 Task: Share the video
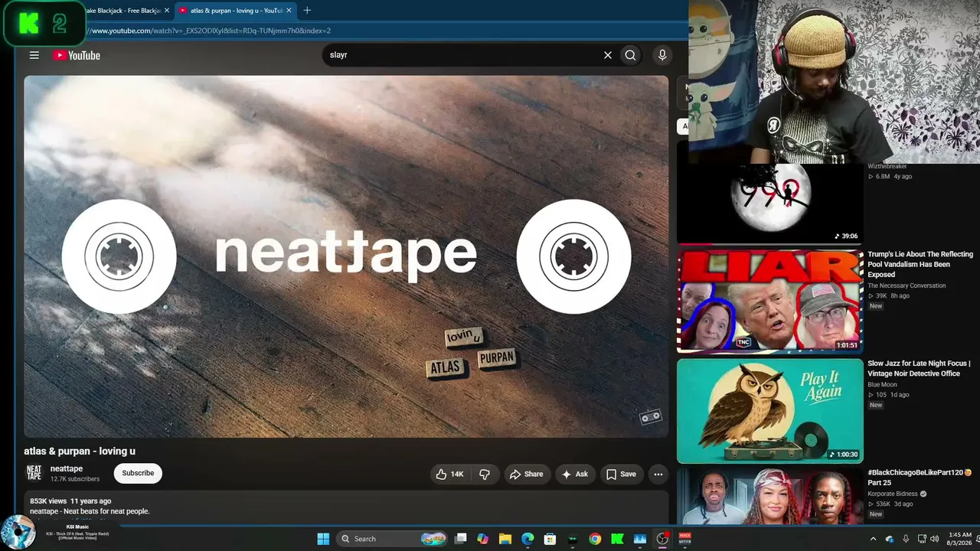tap(526, 474)
